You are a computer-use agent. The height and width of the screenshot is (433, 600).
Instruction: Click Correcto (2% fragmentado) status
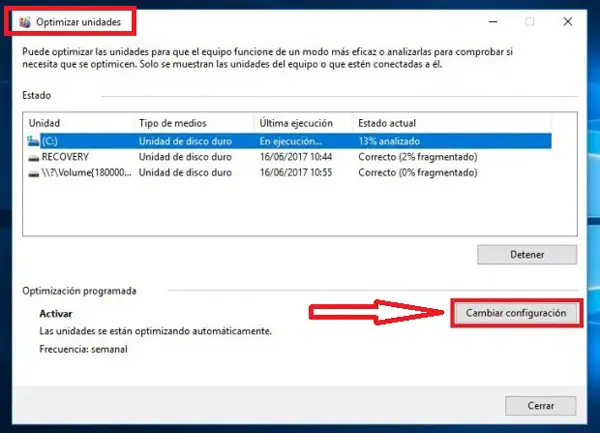[x=418, y=157]
